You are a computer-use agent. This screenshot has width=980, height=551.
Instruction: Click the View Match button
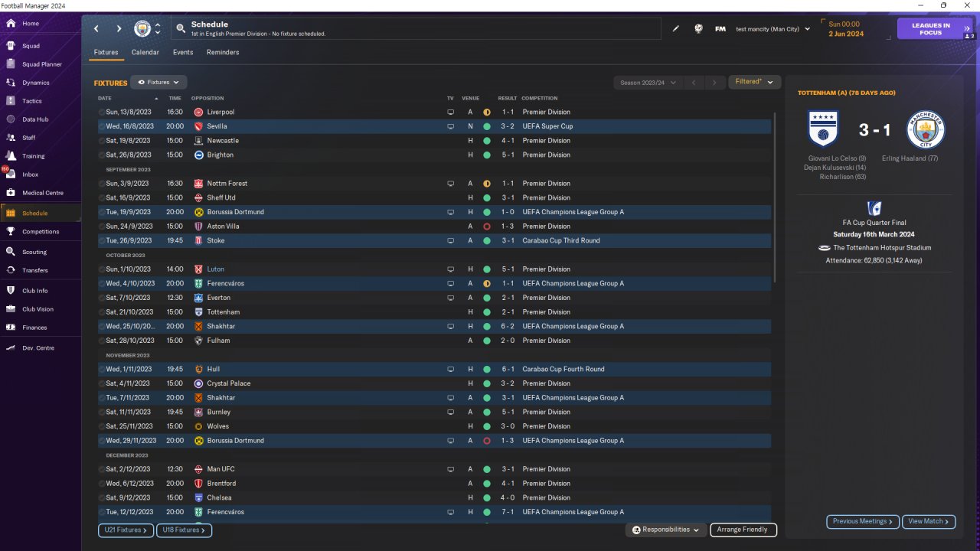[929, 521]
